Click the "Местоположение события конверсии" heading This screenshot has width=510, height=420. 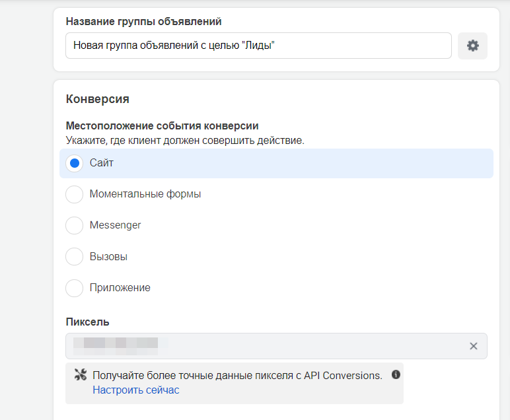(162, 125)
